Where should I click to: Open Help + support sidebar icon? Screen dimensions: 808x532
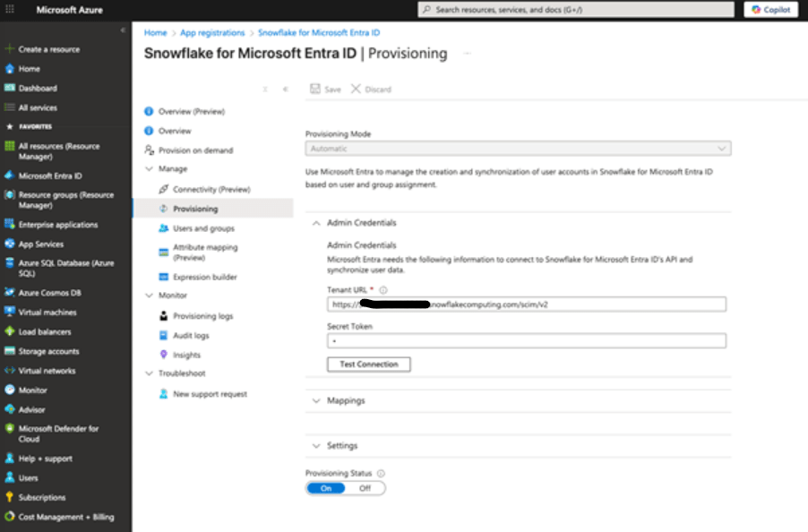[9, 459]
